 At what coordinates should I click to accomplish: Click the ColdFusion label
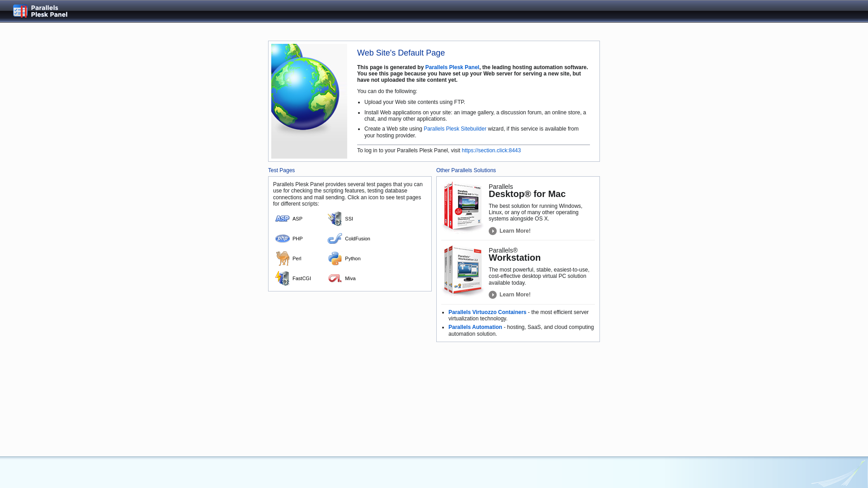coord(358,239)
